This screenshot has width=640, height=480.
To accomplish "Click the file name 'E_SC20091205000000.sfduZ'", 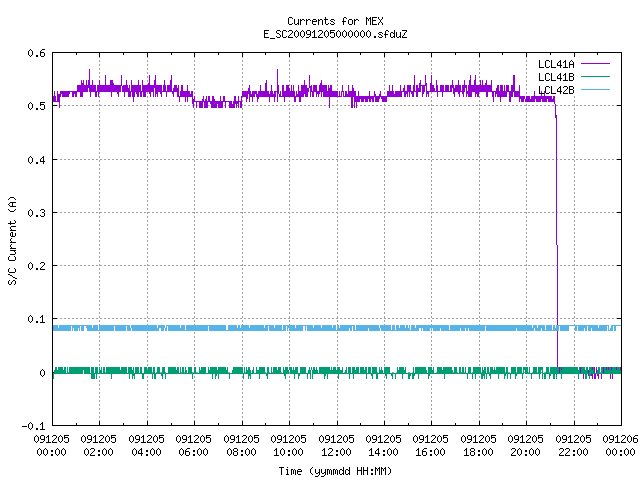I will point(335,34).
